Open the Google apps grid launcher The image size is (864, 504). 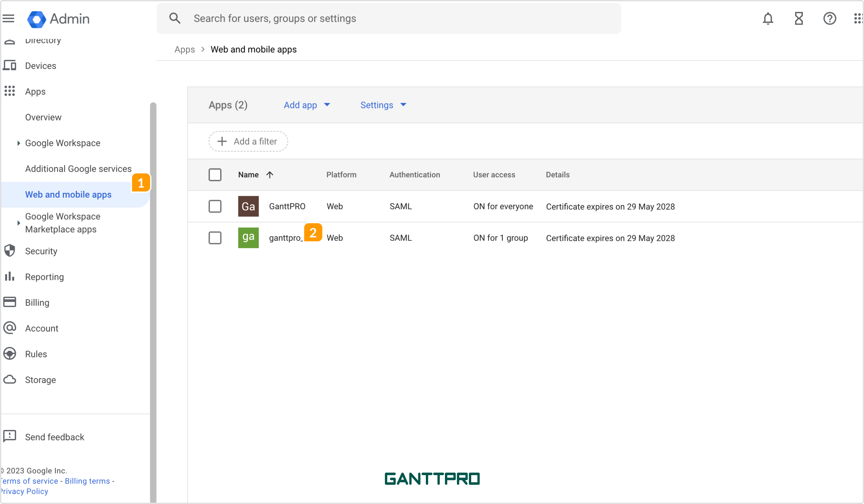pos(858,18)
